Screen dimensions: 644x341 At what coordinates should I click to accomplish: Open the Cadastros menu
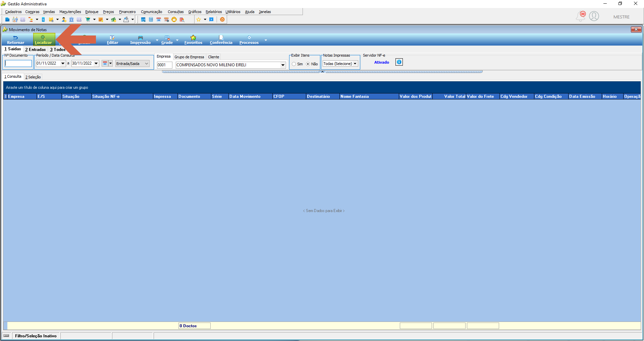(x=13, y=12)
